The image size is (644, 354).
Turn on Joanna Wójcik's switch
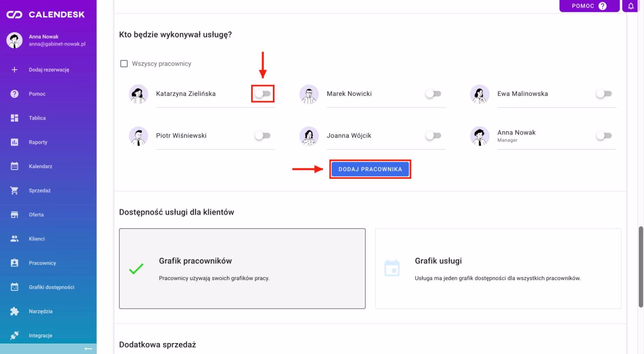click(x=434, y=136)
